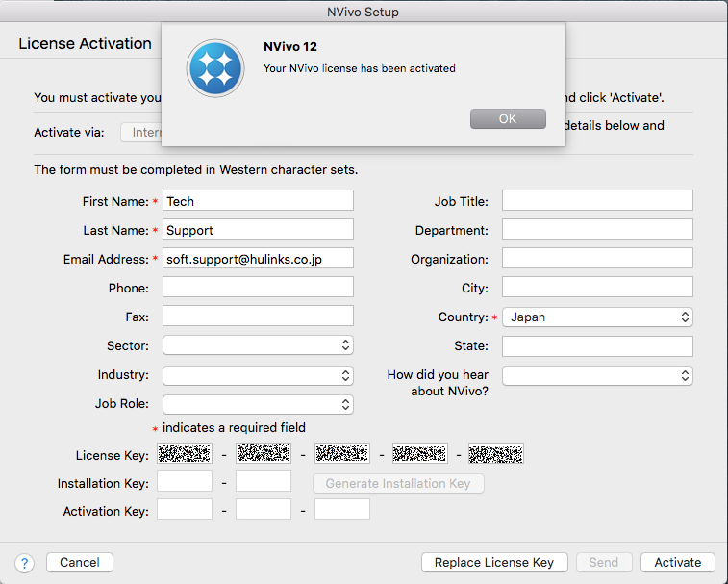Viewport: 728px width, 584px height.
Task: Click the 'indicates a required field' note
Action: tap(234, 427)
